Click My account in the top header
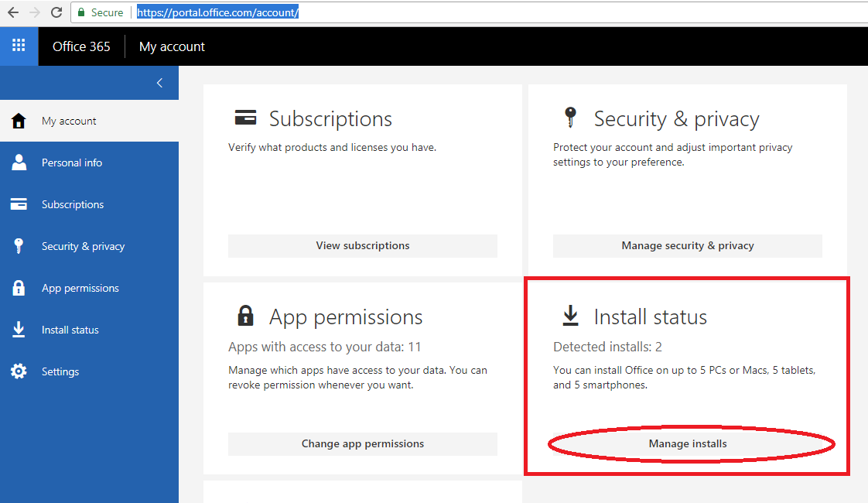Image resolution: width=868 pixels, height=503 pixels. coord(172,46)
